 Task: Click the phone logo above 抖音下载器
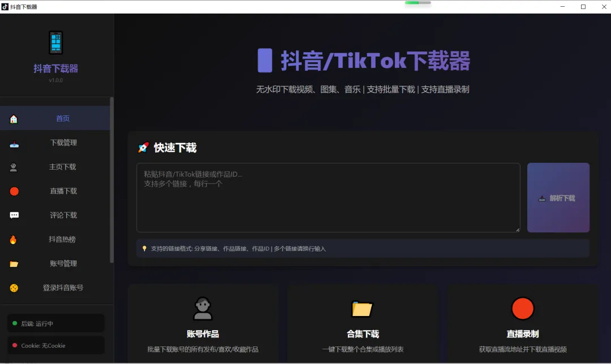(x=55, y=42)
